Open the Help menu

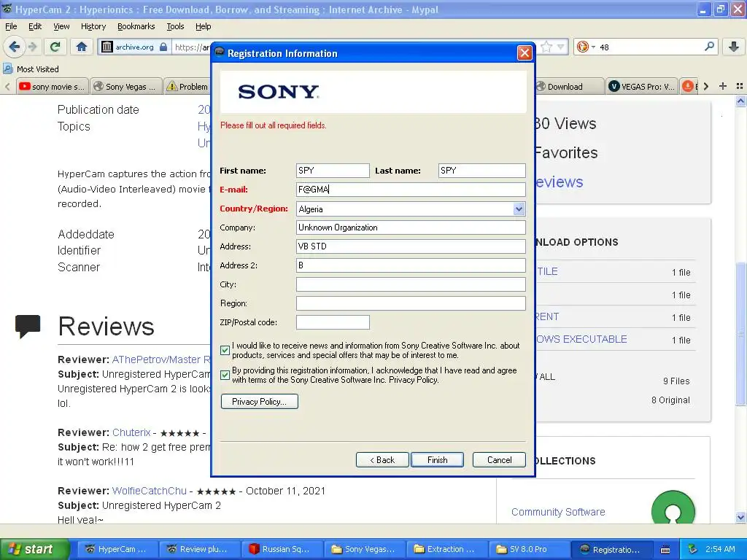203,26
